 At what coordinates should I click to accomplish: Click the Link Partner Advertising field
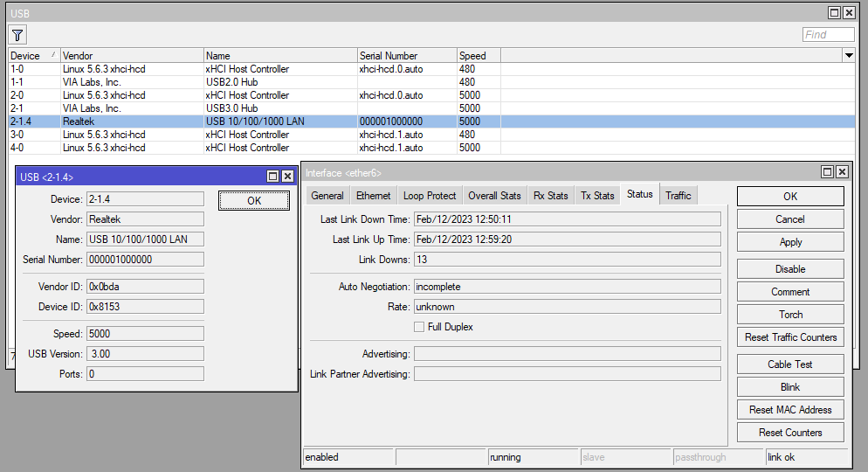click(x=568, y=374)
